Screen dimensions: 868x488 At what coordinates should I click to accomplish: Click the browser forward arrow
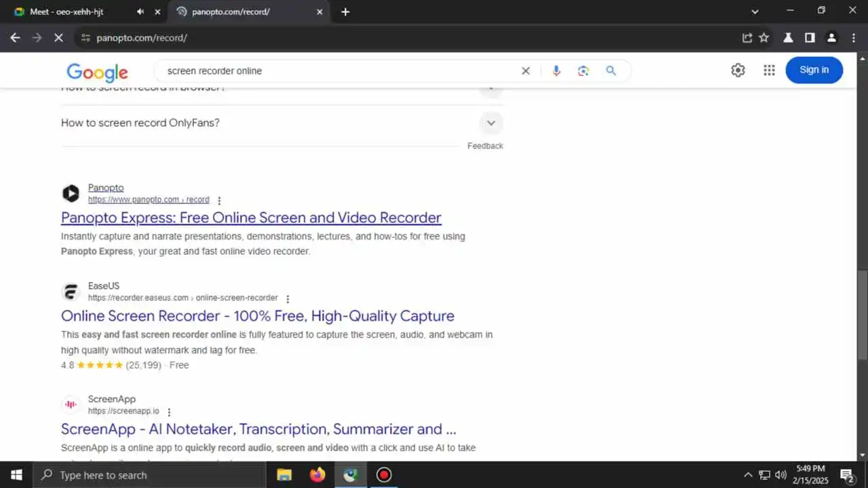[x=37, y=38]
